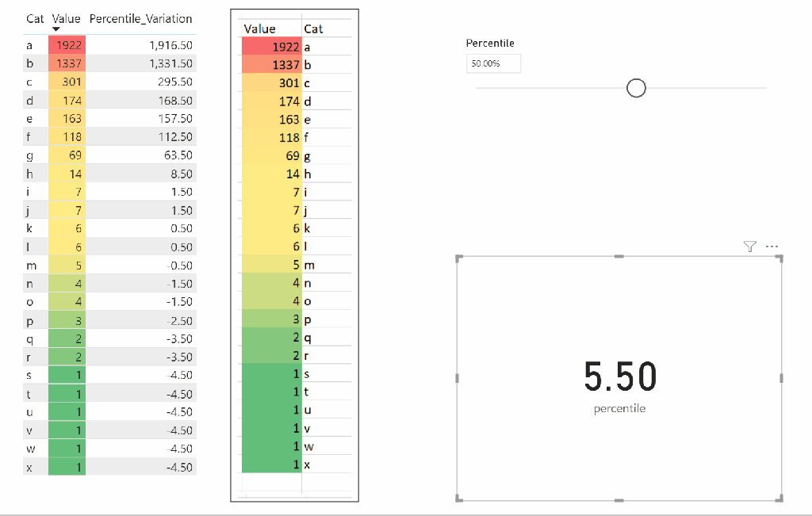
Task: Click the bottom-right resize handle of the card
Action: (781, 498)
